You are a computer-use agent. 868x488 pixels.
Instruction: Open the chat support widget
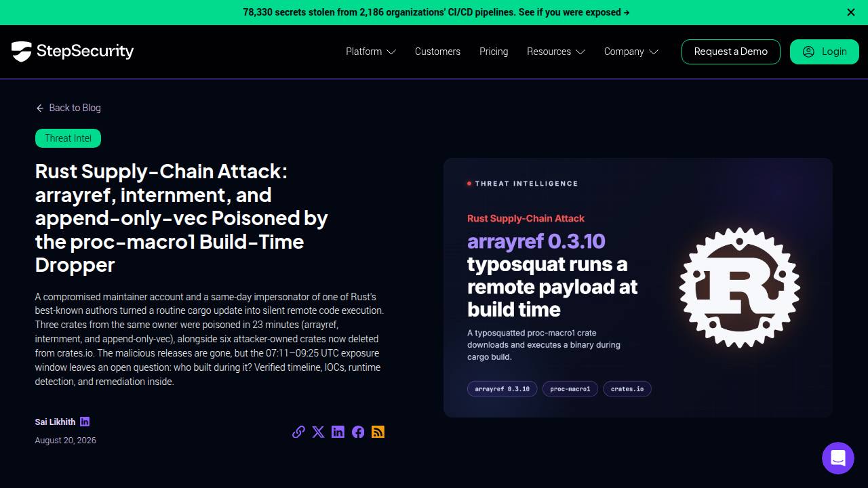coord(838,458)
